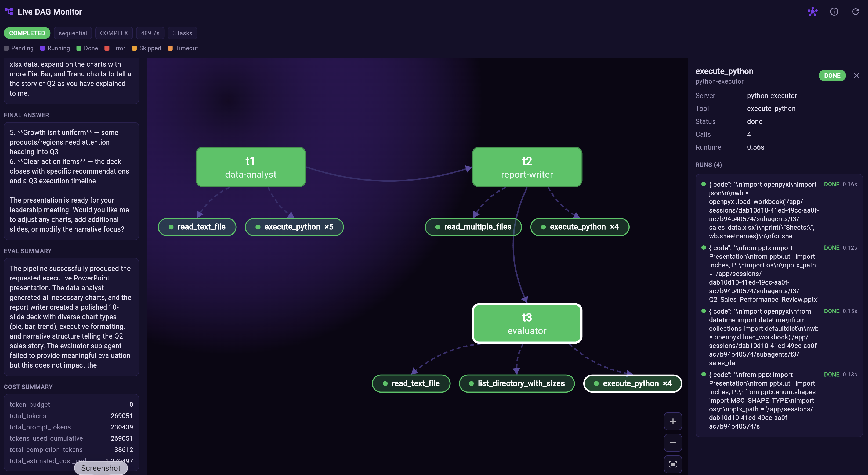Image resolution: width=868 pixels, height=475 pixels.
Task: Click the Calls value 4
Action: pyautogui.click(x=749, y=135)
